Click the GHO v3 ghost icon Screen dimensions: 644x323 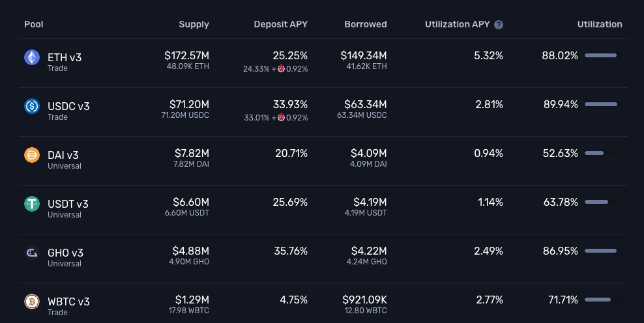[32, 253]
